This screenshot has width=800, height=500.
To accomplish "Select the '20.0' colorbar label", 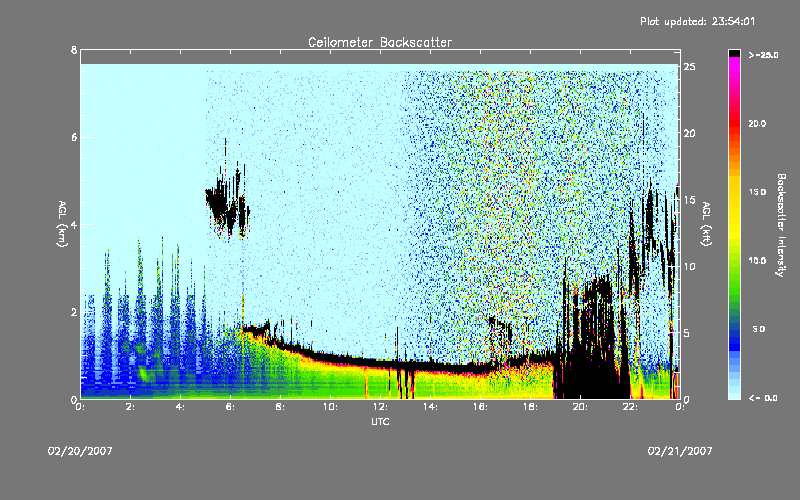I will 757,123.
